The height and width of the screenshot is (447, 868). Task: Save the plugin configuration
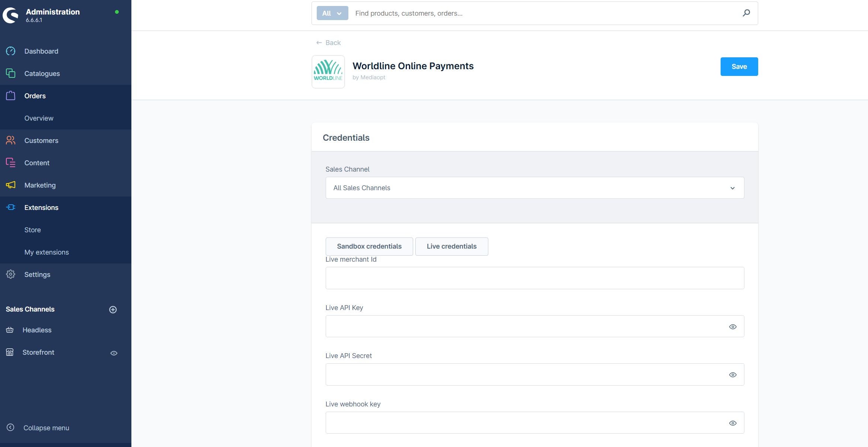(739, 67)
